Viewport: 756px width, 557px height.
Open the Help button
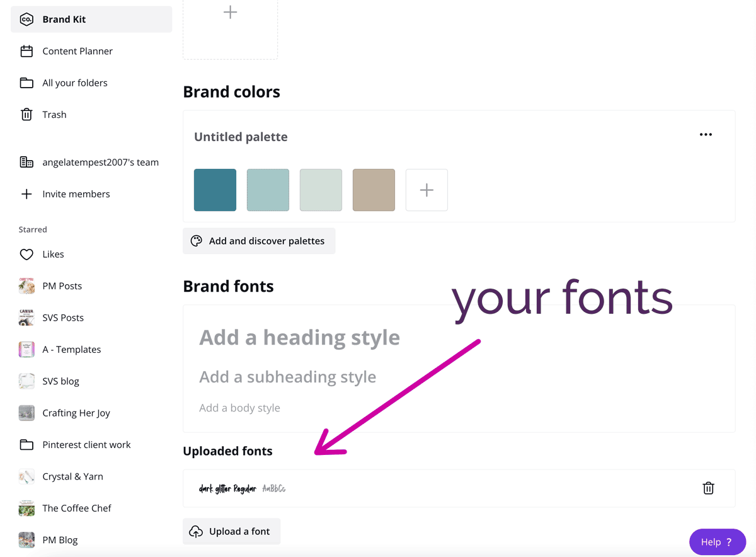pyautogui.click(x=718, y=542)
